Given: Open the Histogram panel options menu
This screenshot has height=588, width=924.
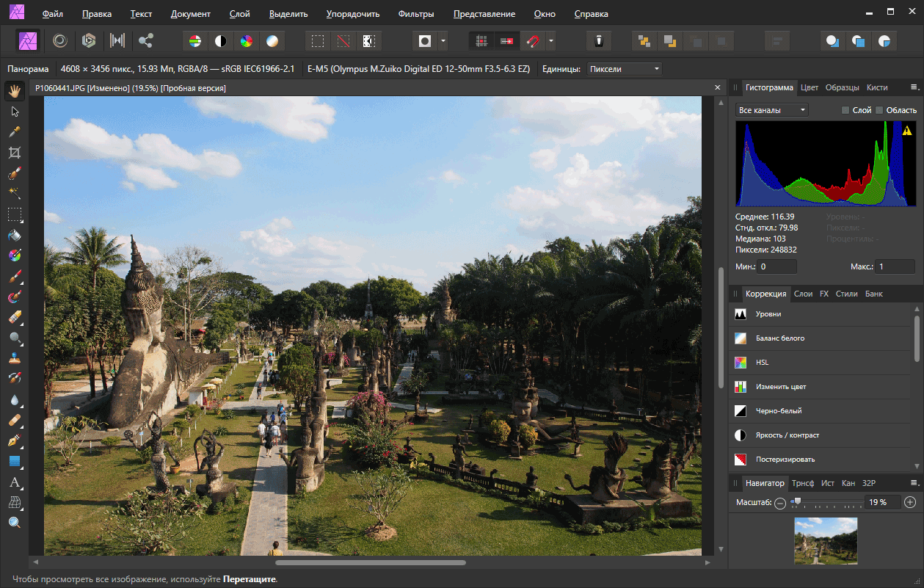Looking at the screenshot, I should [x=914, y=87].
